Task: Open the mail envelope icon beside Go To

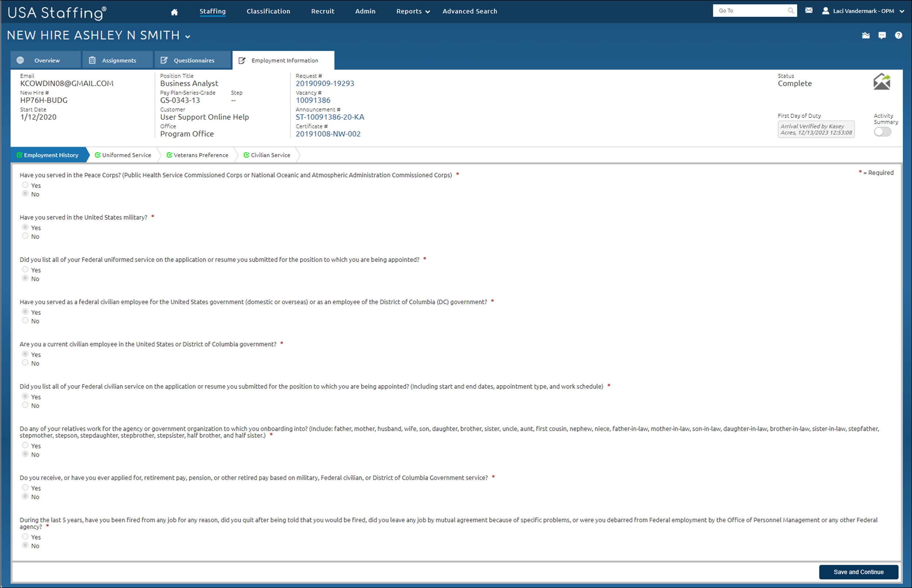Action: (808, 10)
